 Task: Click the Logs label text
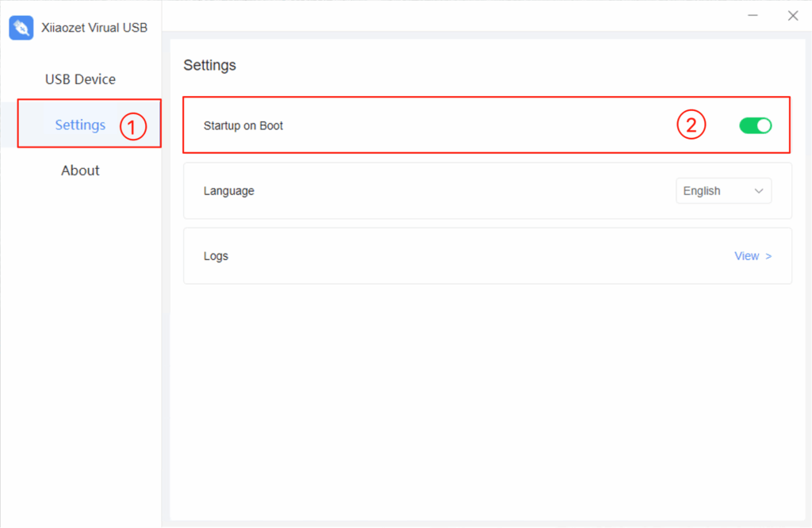[x=216, y=256]
